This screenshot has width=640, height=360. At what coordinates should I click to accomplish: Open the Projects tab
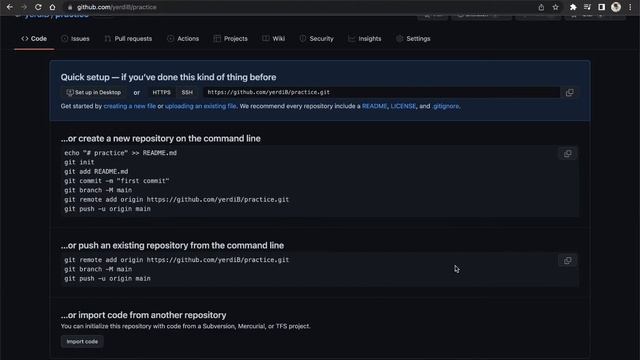(231, 39)
